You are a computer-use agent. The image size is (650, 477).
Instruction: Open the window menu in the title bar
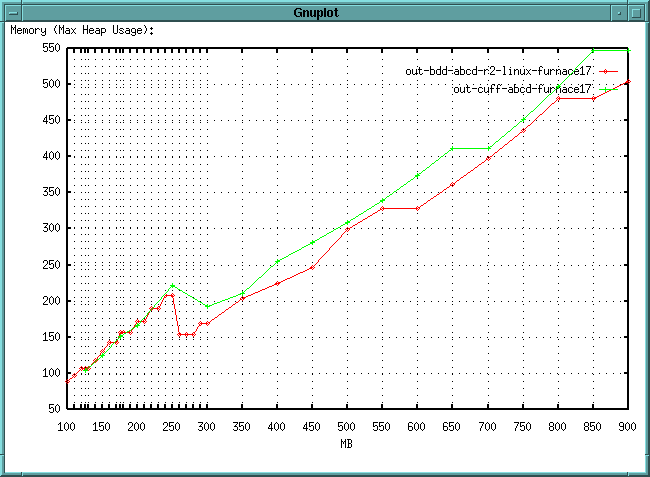click(x=11, y=10)
